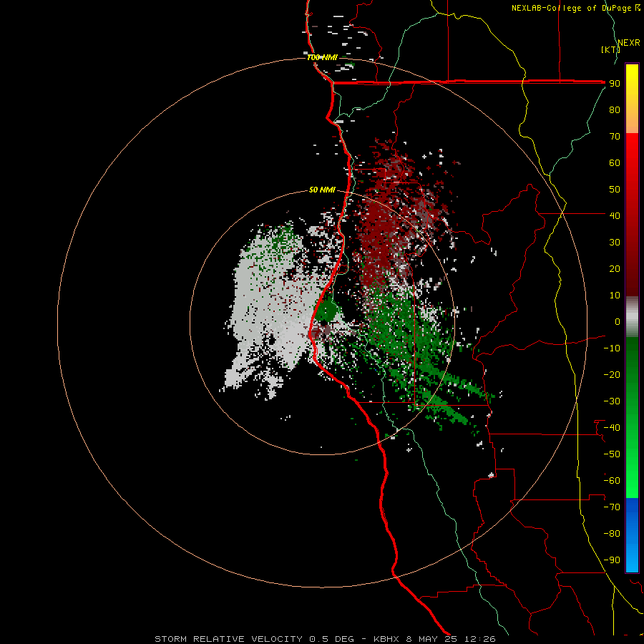Click the -40 value on the velocity scale
The height and width of the screenshot is (644, 644).
(x=612, y=428)
